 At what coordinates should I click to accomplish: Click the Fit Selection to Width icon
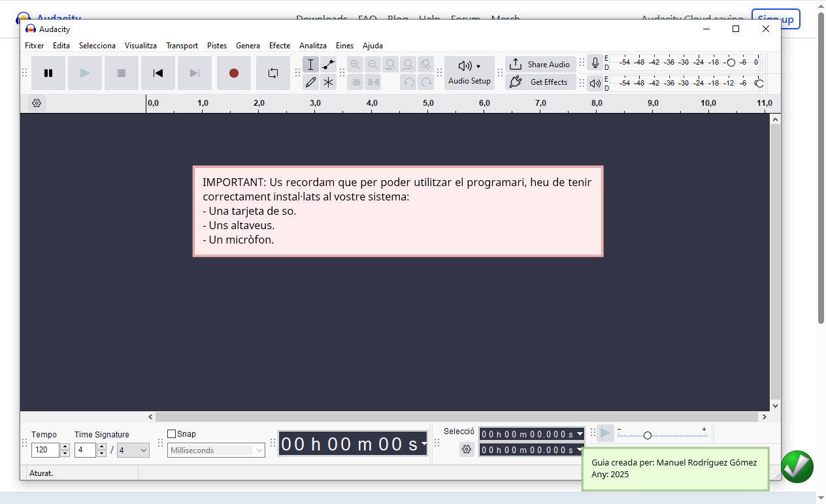click(390, 65)
